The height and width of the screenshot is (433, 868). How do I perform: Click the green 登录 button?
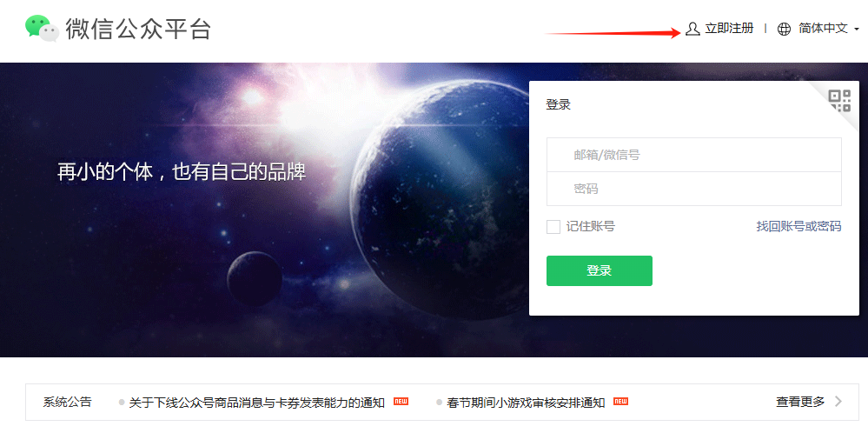599,270
